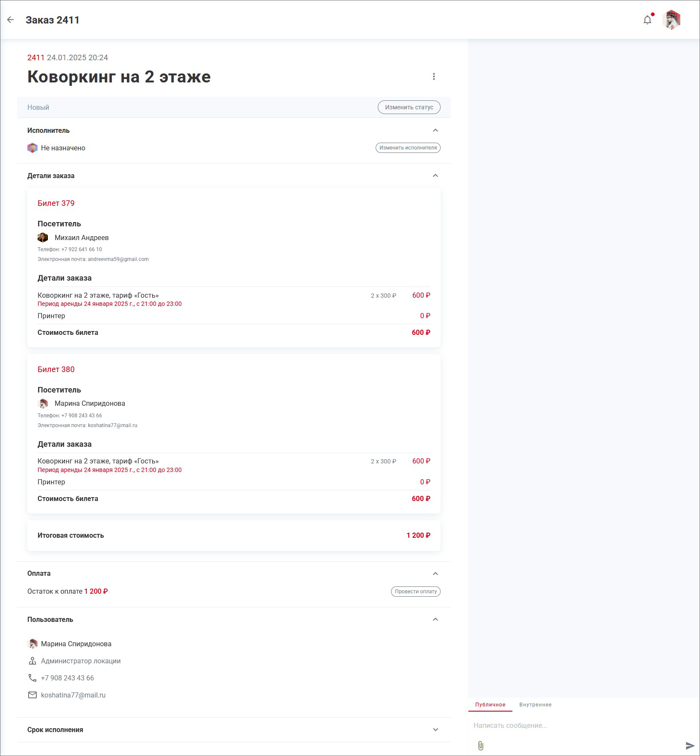The image size is (700, 756).
Task: Click the Изменить статус button
Action: tap(409, 107)
